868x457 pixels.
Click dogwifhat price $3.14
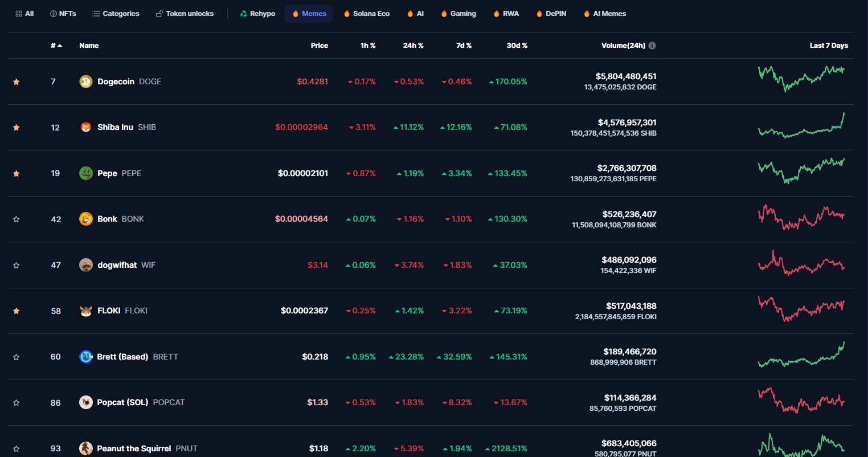[x=318, y=266]
